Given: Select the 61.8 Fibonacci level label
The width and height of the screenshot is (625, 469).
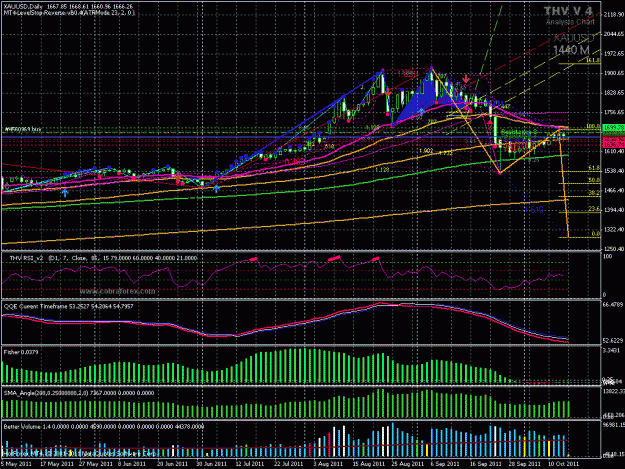Looking at the screenshot, I should click(594, 168).
